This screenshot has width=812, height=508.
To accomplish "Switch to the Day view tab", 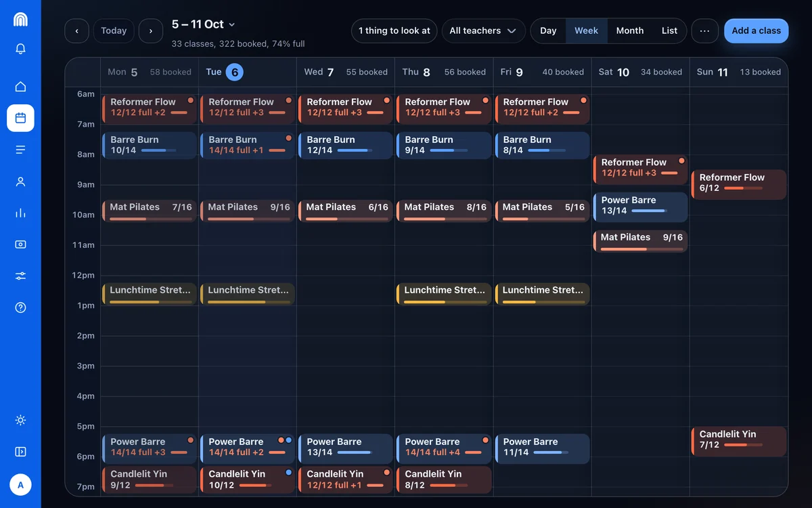I will click(548, 30).
